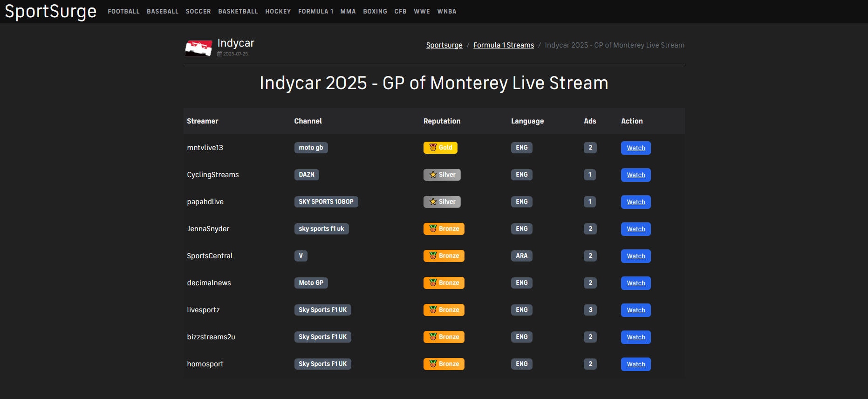
Task: Click the DAZN channel tag
Action: click(307, 175)
